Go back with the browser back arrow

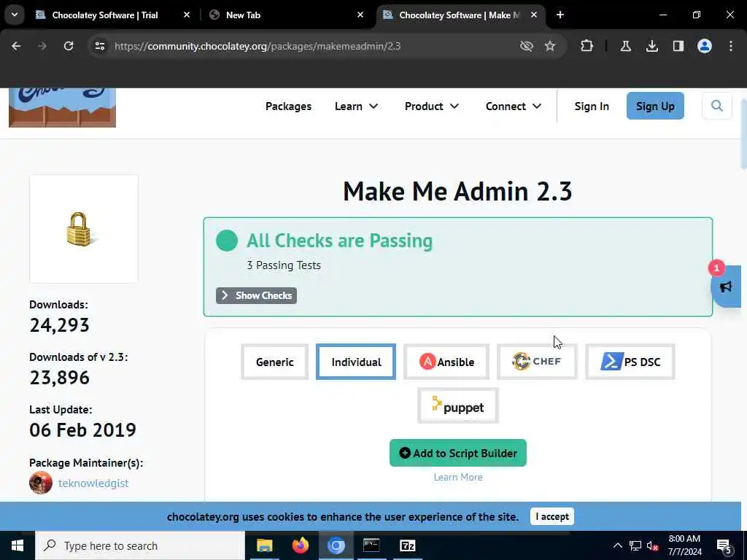point(16,46)
